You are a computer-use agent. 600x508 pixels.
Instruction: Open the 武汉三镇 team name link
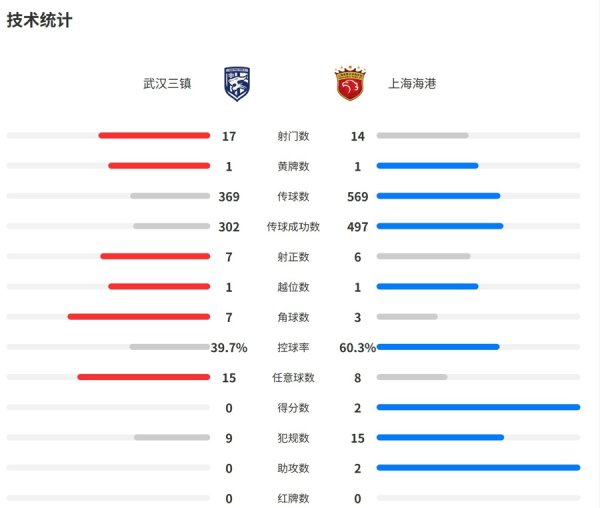167,83
